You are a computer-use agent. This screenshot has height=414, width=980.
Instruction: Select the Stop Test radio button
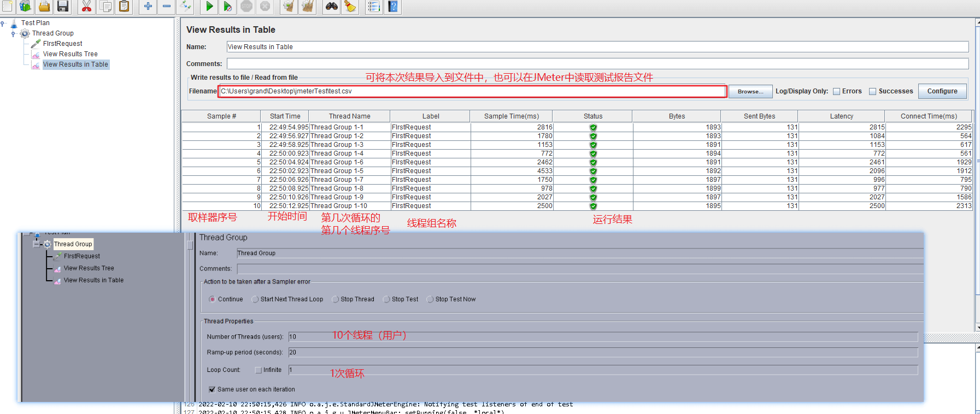tap(386, 299)
